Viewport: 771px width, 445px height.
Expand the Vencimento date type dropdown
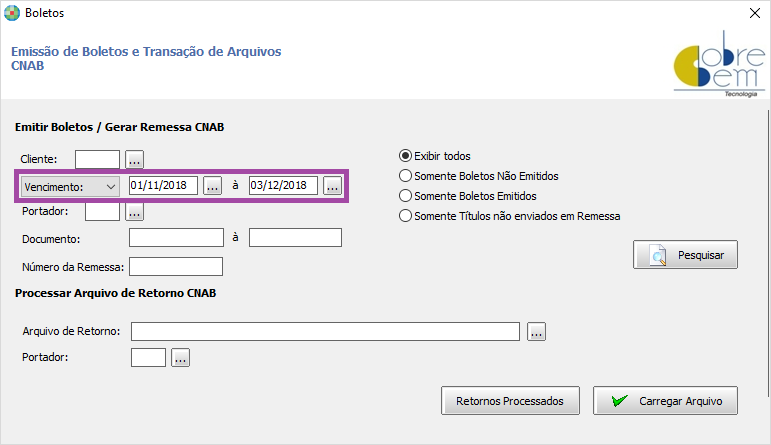tap(70, 187)
